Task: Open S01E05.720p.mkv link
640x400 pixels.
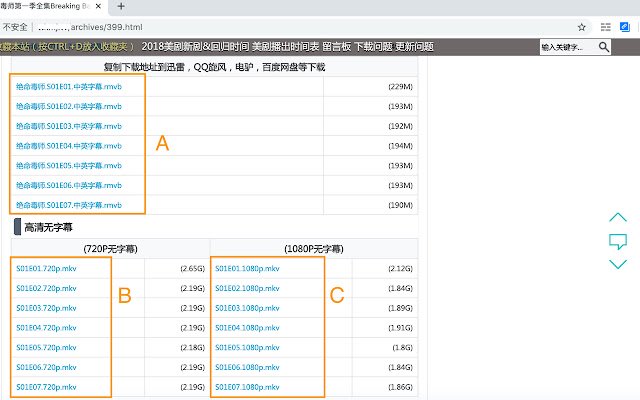Action: coord(46,347)
